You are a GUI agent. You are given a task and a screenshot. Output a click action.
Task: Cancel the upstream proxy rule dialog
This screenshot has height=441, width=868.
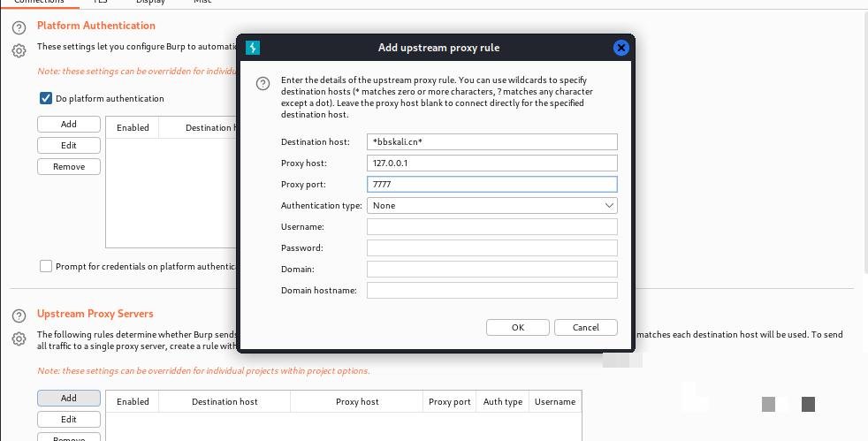point(586,327)
